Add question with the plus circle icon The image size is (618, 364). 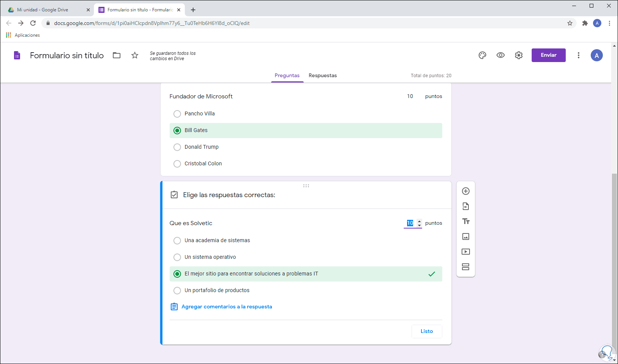[x=466, y=191]
